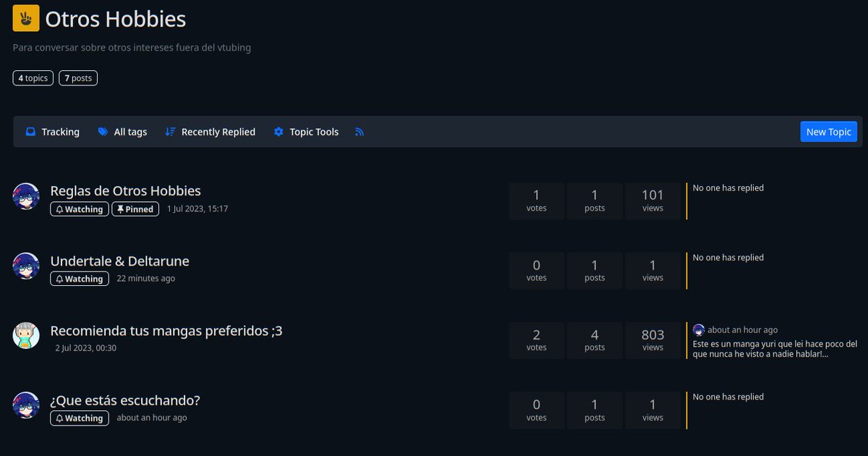Click the pin icon on the Pinned badge
The height and width of the screenshot is (456, 868).
(120, 208)
